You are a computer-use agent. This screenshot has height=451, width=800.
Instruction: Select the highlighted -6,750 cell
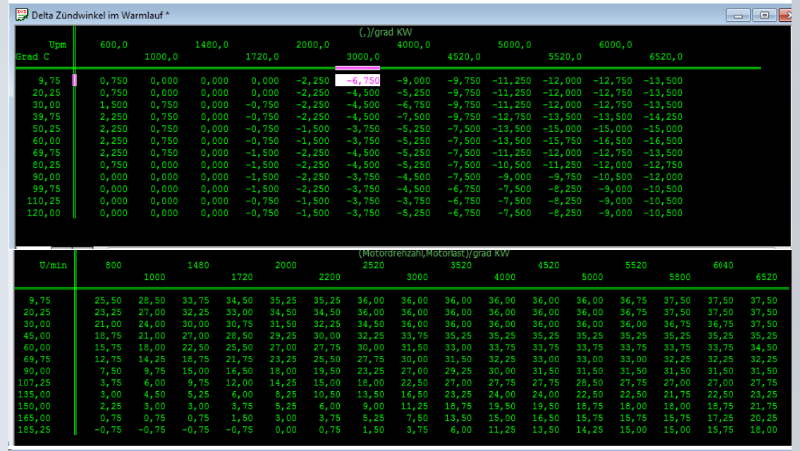click(x=360, y=81)
